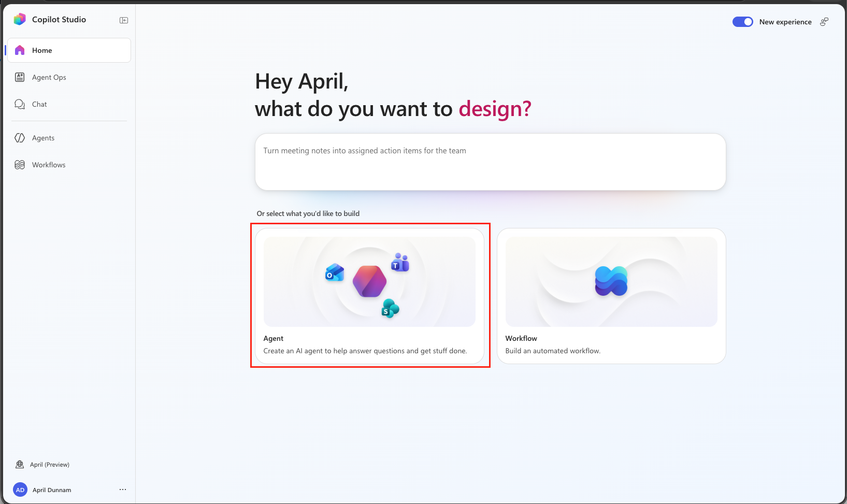This screenshot has height=504, width=847.
Task: Collapse the sidebar navigation panel
Action: pyautogui.click(x=124, y=20)
